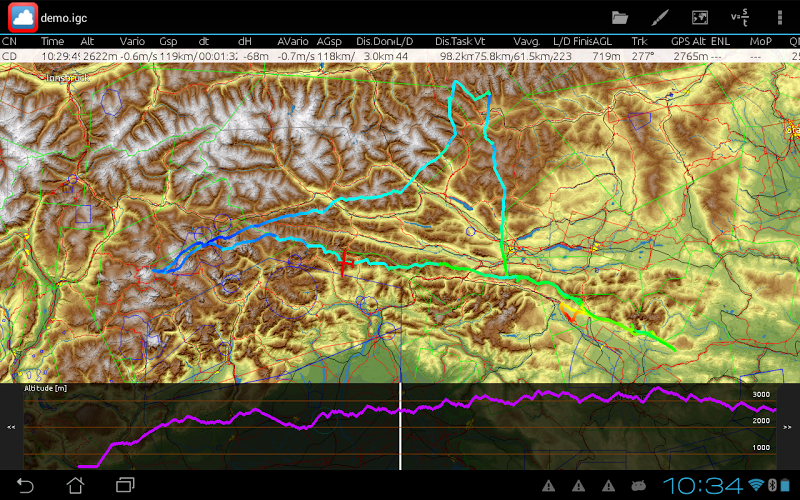This screenshot has width=800, height=500.
Task: Step the altitude graph forward with >>
Action: [787, 427]
